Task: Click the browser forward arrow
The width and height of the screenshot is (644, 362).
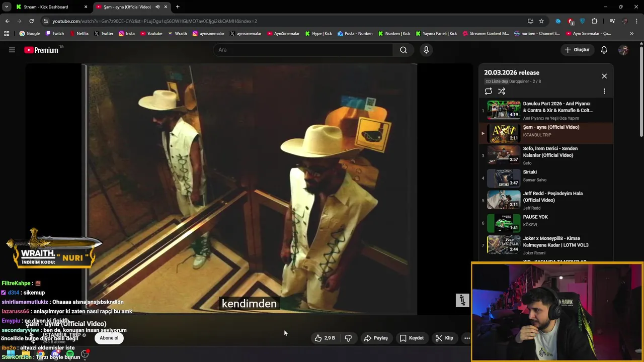Action: pos(19,21)
